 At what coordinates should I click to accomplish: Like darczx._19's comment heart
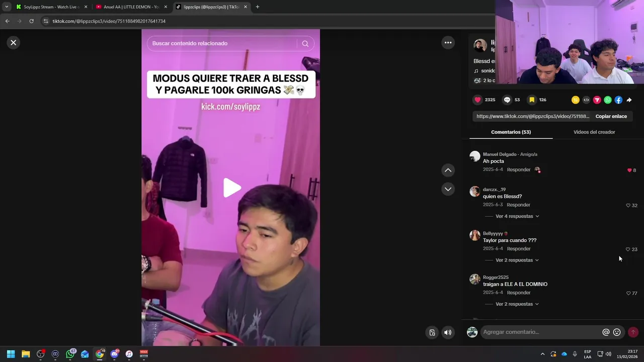[x=628, y=206]
